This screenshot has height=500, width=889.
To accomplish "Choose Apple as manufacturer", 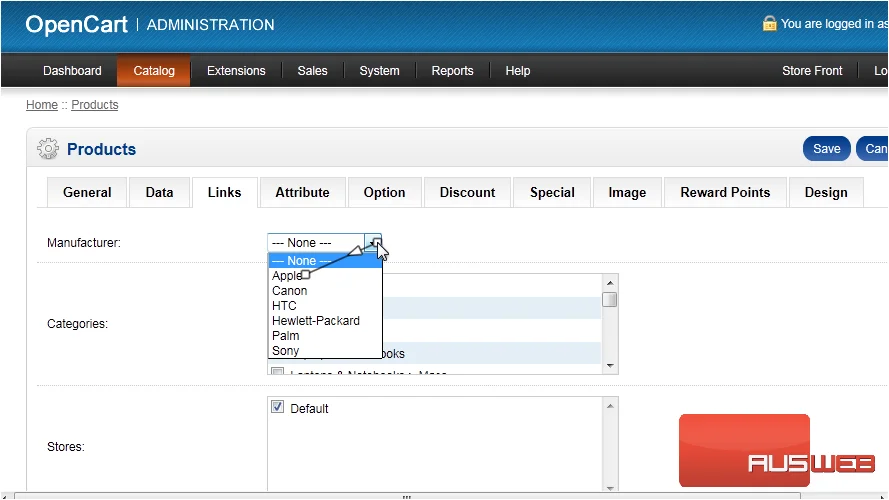I will point(325,276).
